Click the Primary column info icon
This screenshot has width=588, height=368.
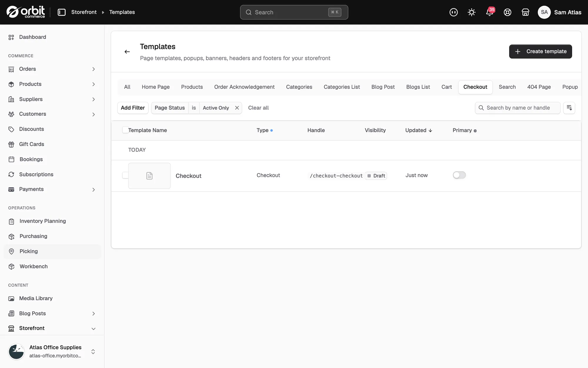coord(475,131)
